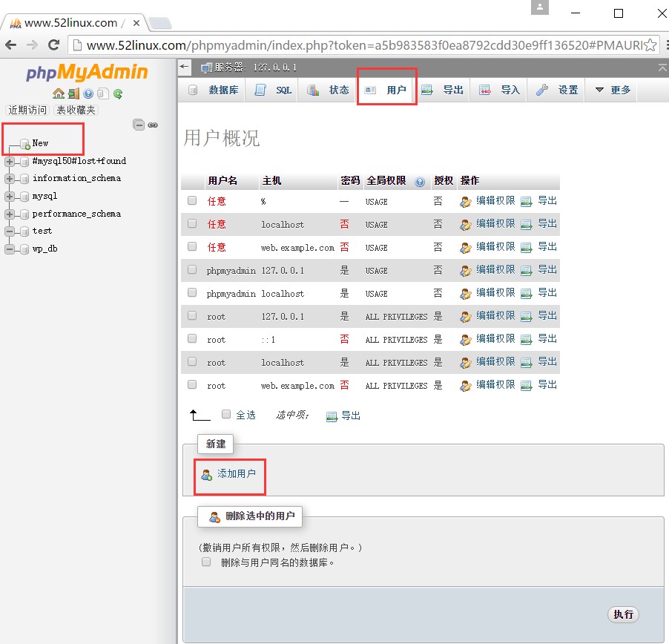Screen dimensions: 669x644
Task: Enable 删除与用户同名的数据库 checkbox
Action: [206, 562]
